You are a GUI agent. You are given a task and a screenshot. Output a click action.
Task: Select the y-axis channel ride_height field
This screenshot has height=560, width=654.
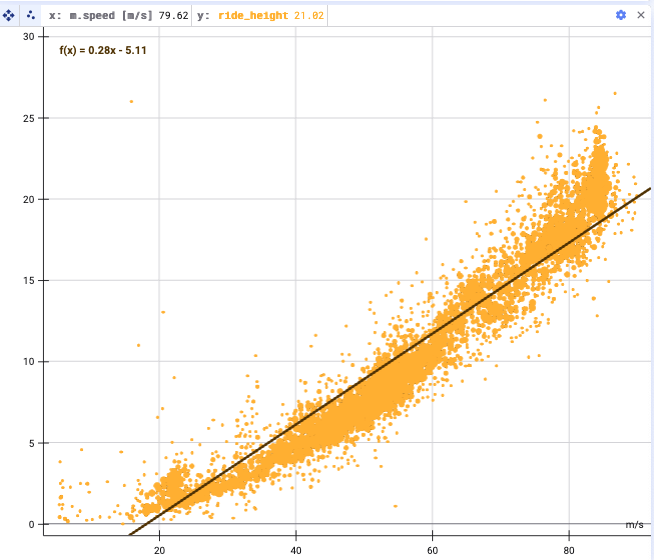[260, 16]
